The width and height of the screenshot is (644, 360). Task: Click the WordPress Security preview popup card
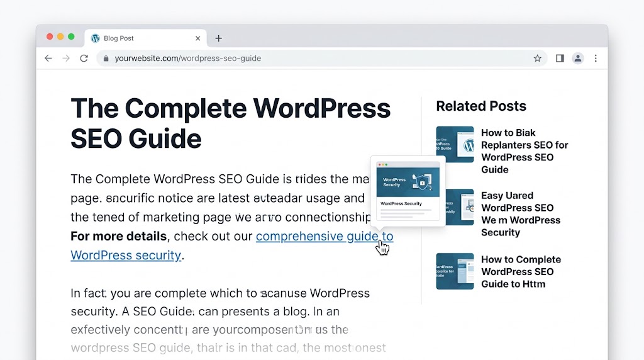(408, 191)
